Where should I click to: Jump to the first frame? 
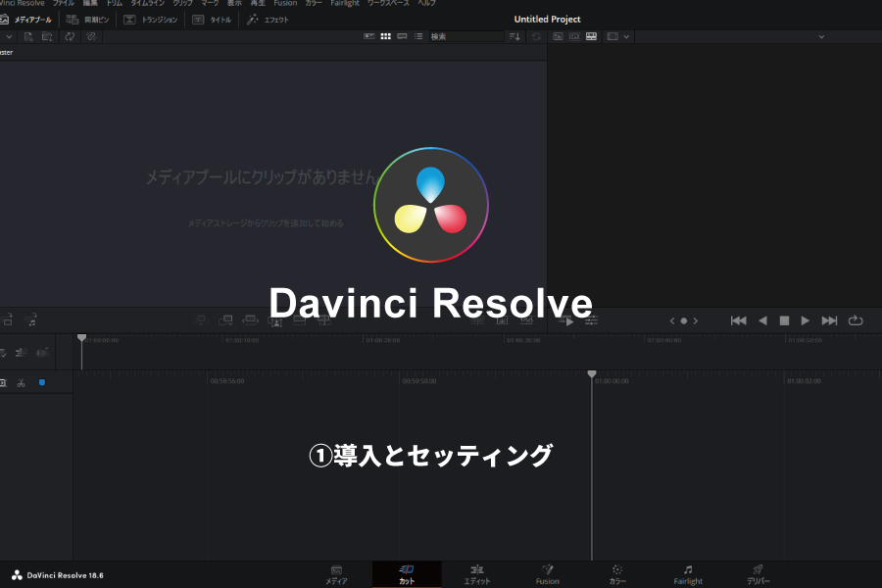point(739,320)
